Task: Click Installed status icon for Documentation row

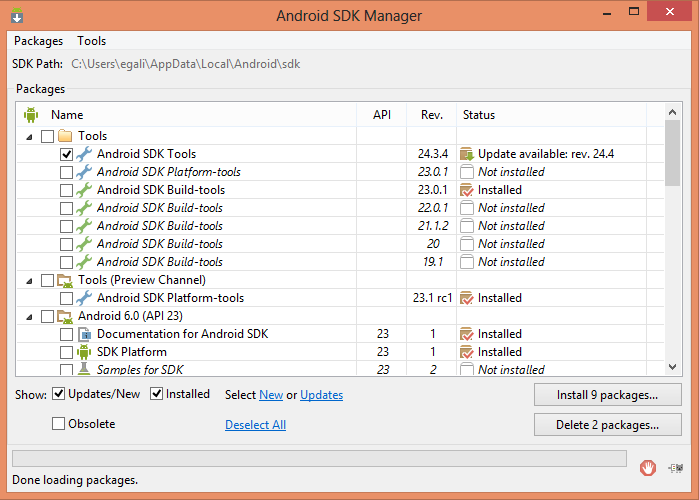Action: [467, 334]
